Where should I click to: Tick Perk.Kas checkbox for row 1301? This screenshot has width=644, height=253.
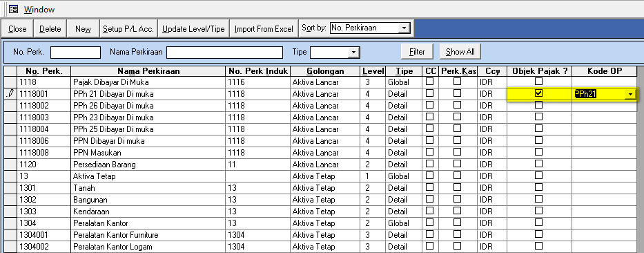point(457,187)
